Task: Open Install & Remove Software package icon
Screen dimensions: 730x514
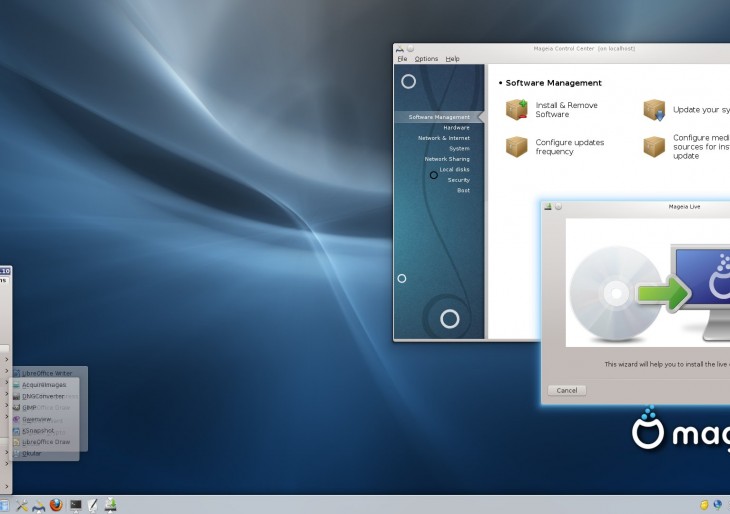Action: tap(516, 109)
